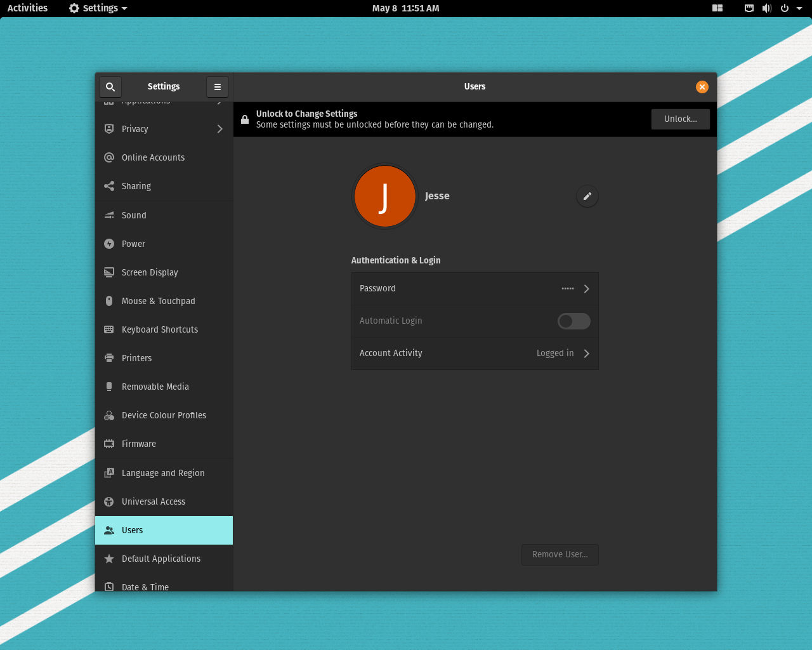812x650 pixels.
Task: Toggle the Automatic Login switch
Action: pyautogui.click(x=574, y=321)
